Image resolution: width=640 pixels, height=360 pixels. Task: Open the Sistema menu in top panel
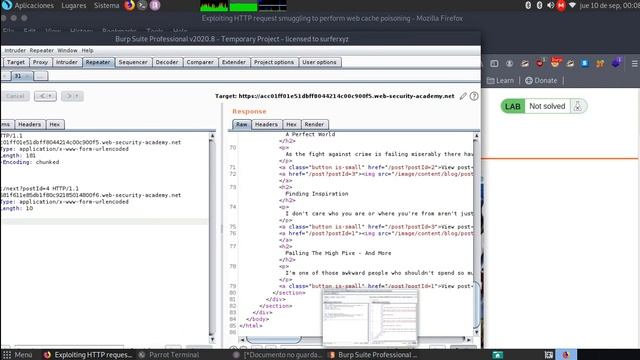(107, 5)
